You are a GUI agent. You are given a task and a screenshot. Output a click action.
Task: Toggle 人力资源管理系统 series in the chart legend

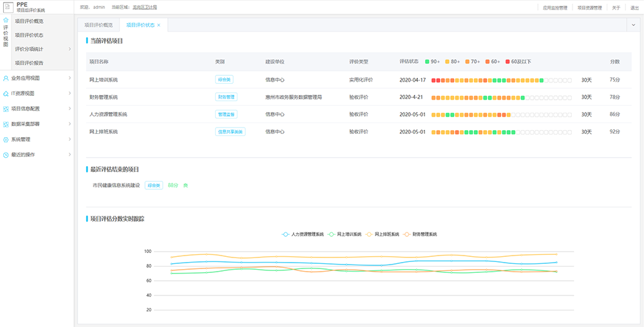pos(303,234)
